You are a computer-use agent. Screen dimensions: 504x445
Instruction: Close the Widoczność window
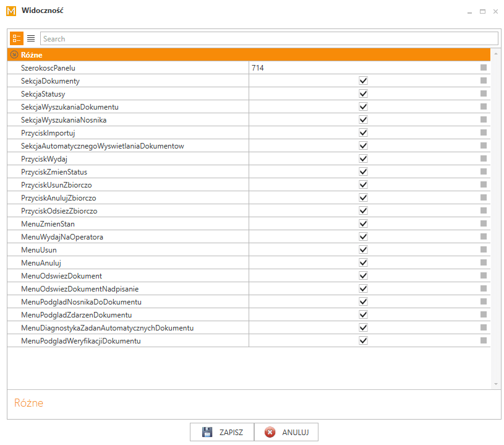(495, 12)
